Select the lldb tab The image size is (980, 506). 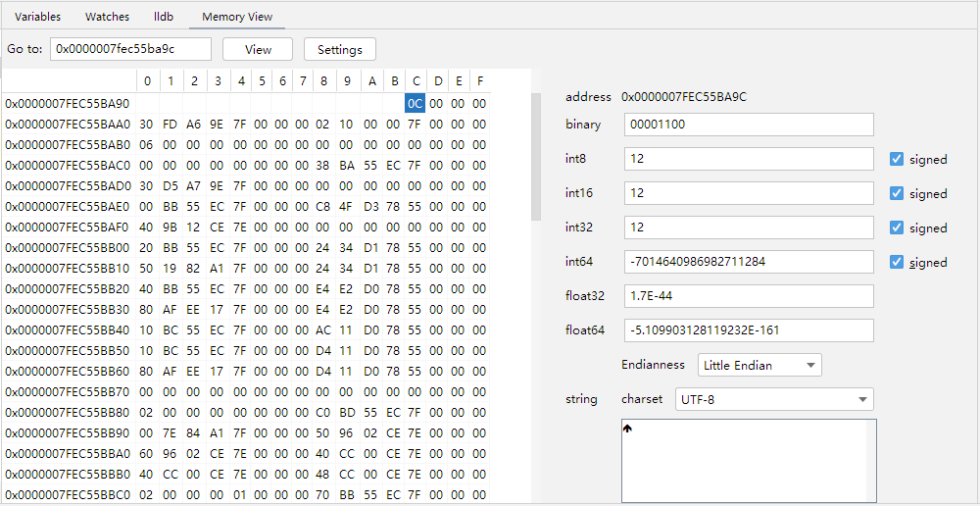point(164,17)
